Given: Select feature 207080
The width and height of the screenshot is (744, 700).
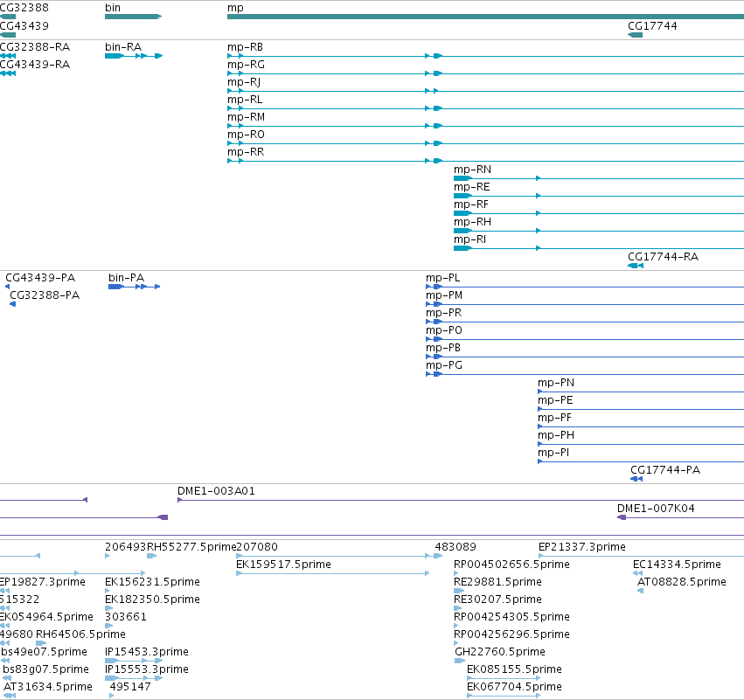Looking at the screenshot, I should click(x=257, y=547).
